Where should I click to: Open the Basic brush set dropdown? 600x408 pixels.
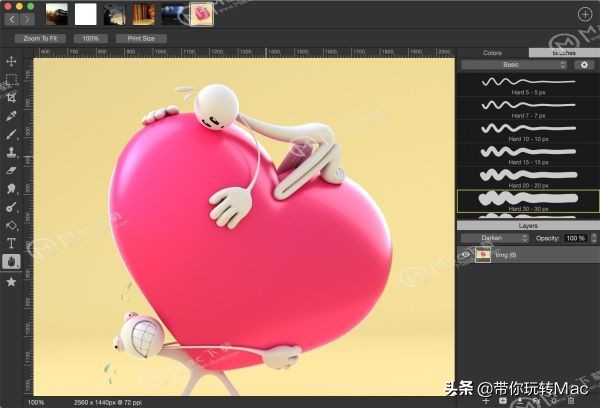click(x=514, y=65)
